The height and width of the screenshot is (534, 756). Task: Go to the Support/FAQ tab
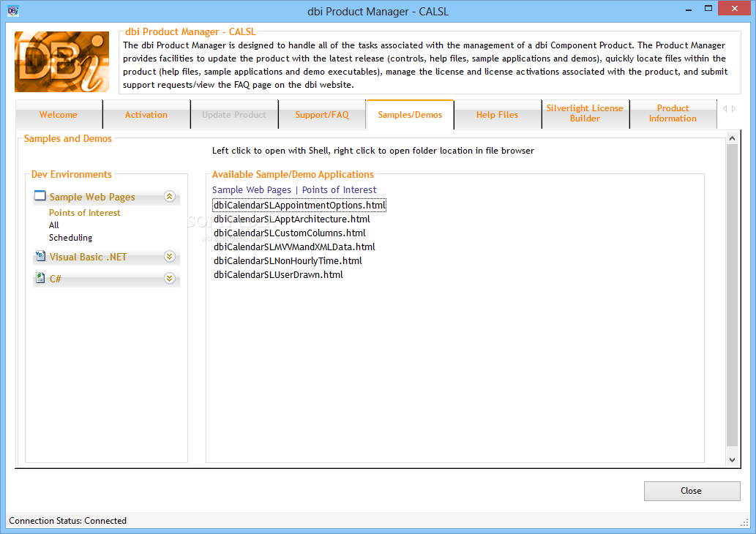coord(322,115)
